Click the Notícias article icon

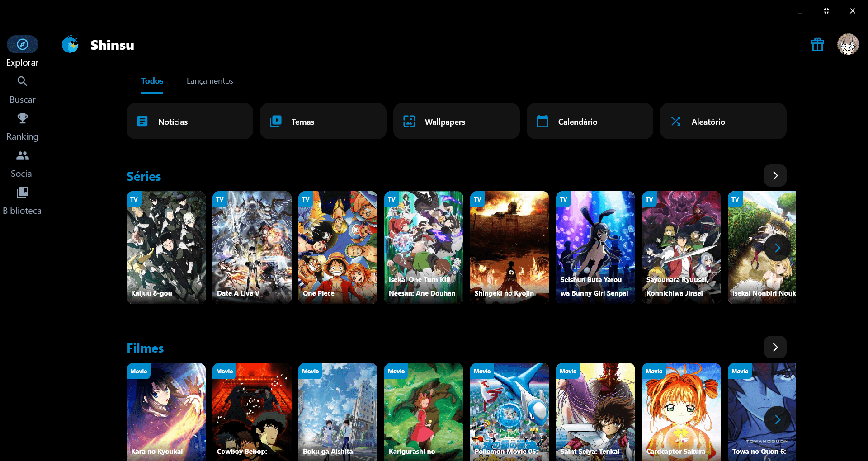142,121
